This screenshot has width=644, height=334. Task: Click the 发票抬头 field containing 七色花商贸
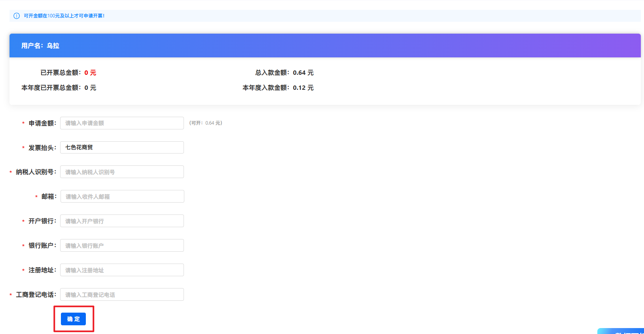122,148
